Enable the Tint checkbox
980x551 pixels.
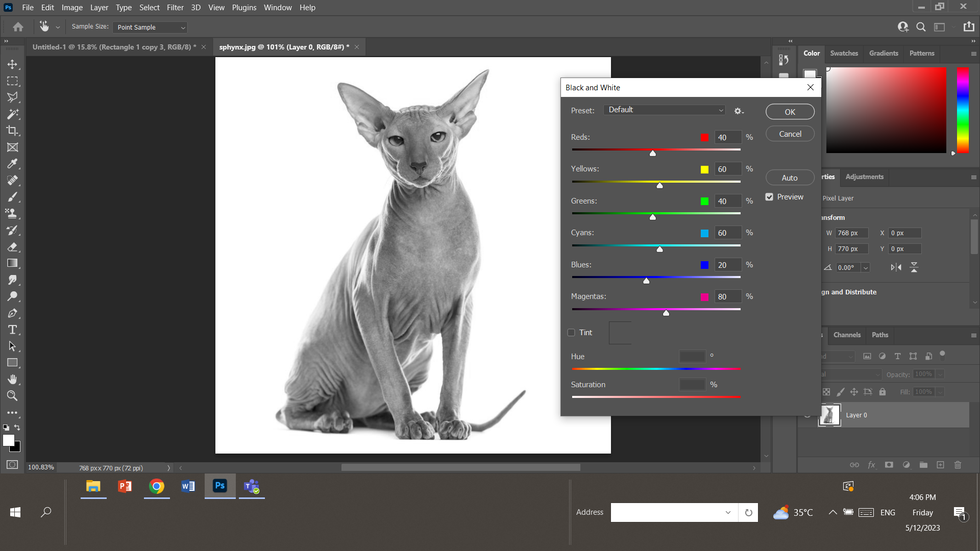571,333
